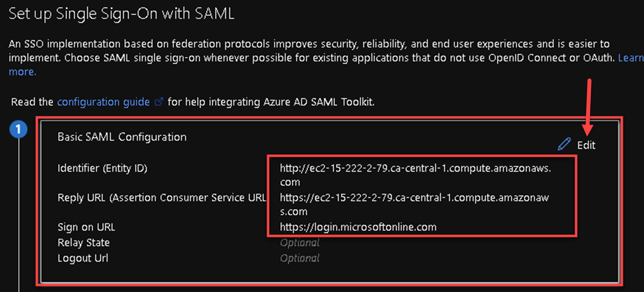This screenshot has height=292, width=644.
Task: Click the https://login.microsoftonline.com value
Action: pos(358,227)
